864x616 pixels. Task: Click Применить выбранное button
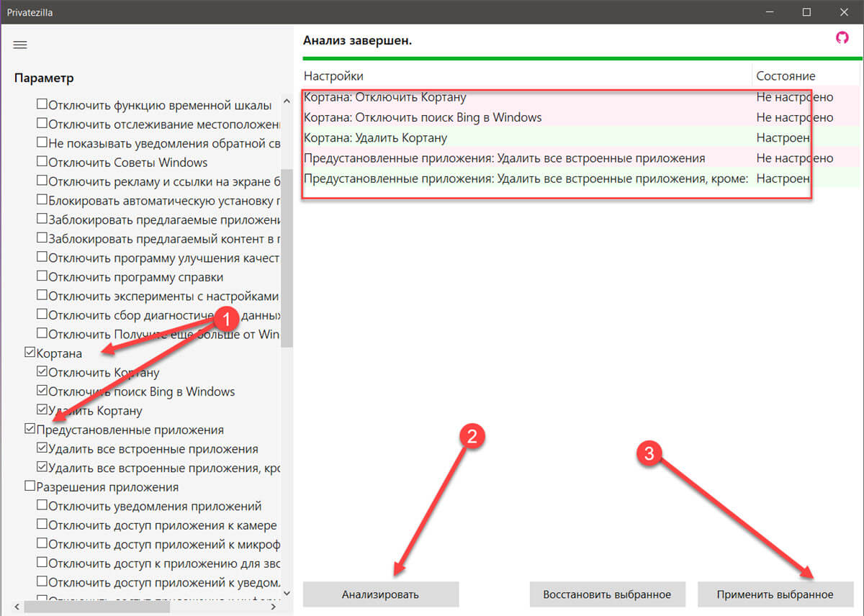pos(775,594)
